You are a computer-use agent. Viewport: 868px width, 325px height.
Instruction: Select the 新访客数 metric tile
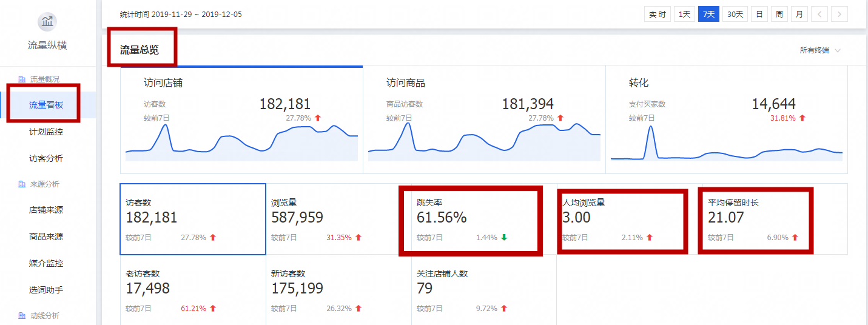[338, 290]
